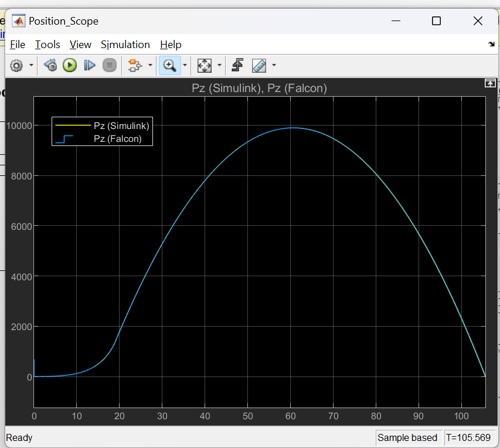Viewport: 500px width, 448px height.
Task: Open the zoom options dropdown arrow
Action: pyautogui.click(x=183, y=66)
